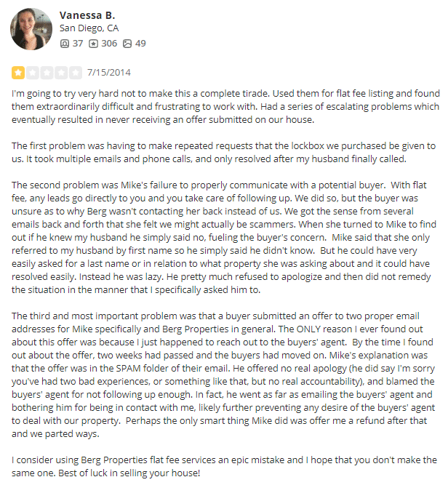Image resolution: width=448 pixels, height=485 pixels.
Task: Click the reviewer name Vanessa B.
Action: pos(87,15)
